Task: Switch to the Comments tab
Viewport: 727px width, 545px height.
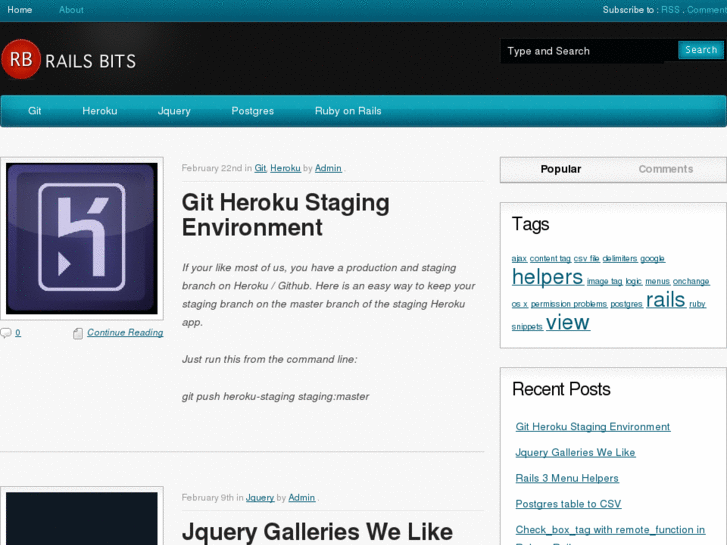Action: point(666,169)
